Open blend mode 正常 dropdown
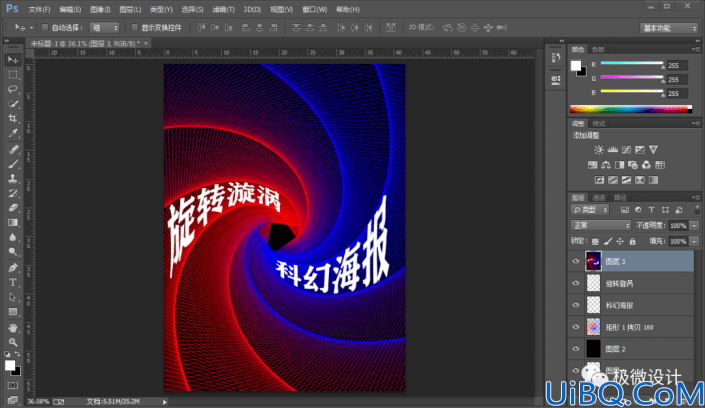 [601, 225]
